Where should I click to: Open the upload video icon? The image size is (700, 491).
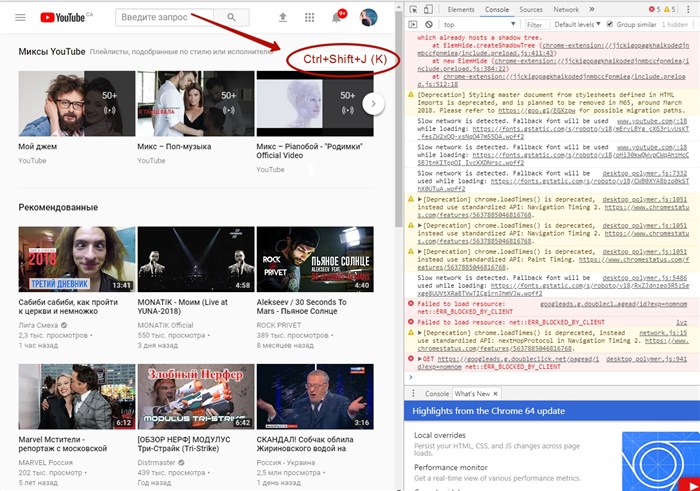point(283,17)
